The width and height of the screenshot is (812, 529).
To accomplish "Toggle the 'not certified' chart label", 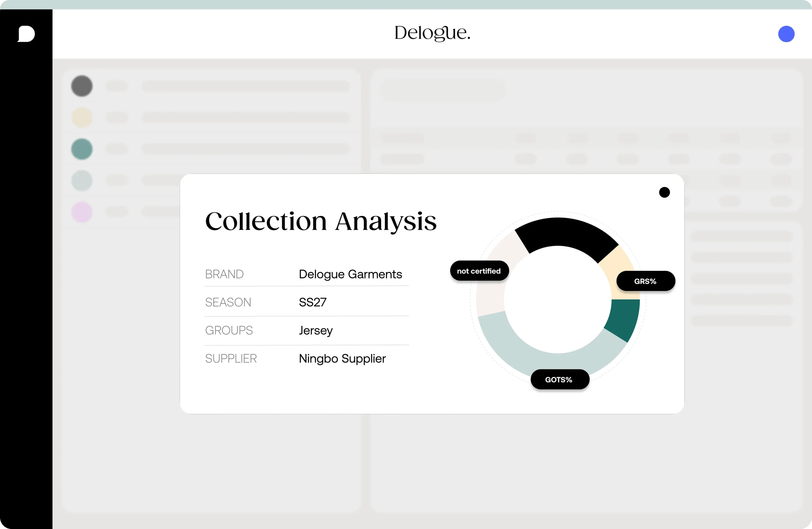I will [479, 270].
